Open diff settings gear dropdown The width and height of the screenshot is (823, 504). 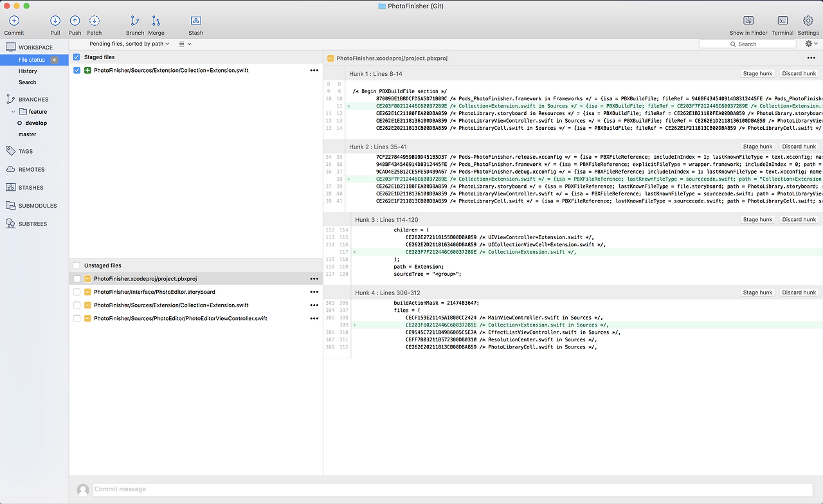click(811, 44)
